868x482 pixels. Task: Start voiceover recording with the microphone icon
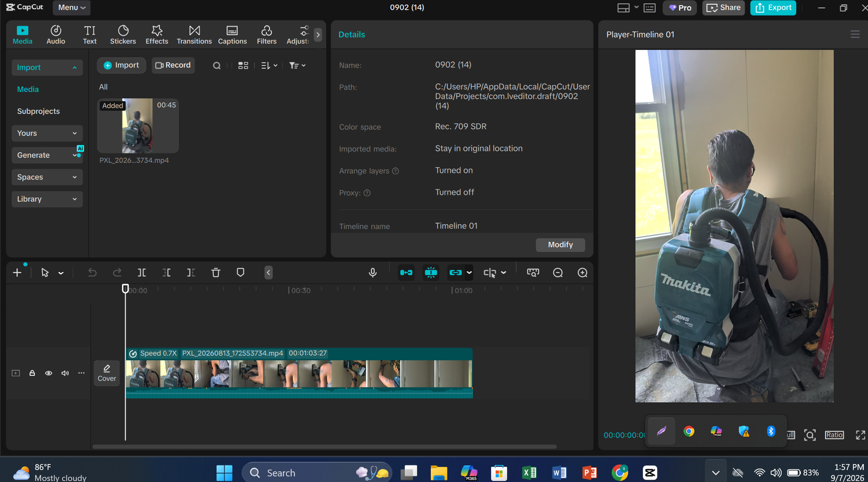[373, 272]
